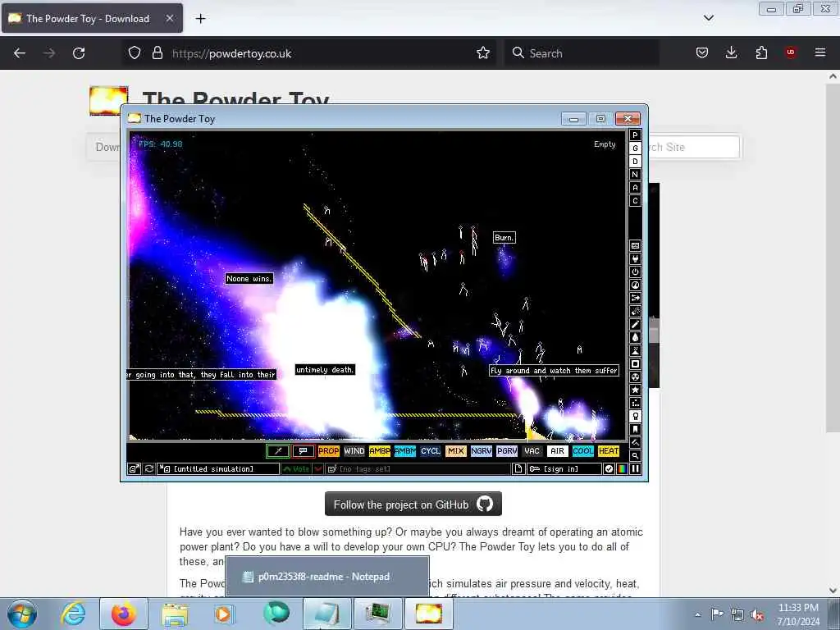Open the Special star menu icon

pyautogui.click(x=635, y=390)
